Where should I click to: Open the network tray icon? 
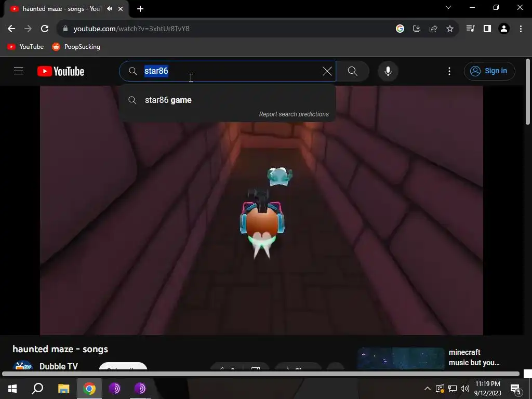click(453, 389)
